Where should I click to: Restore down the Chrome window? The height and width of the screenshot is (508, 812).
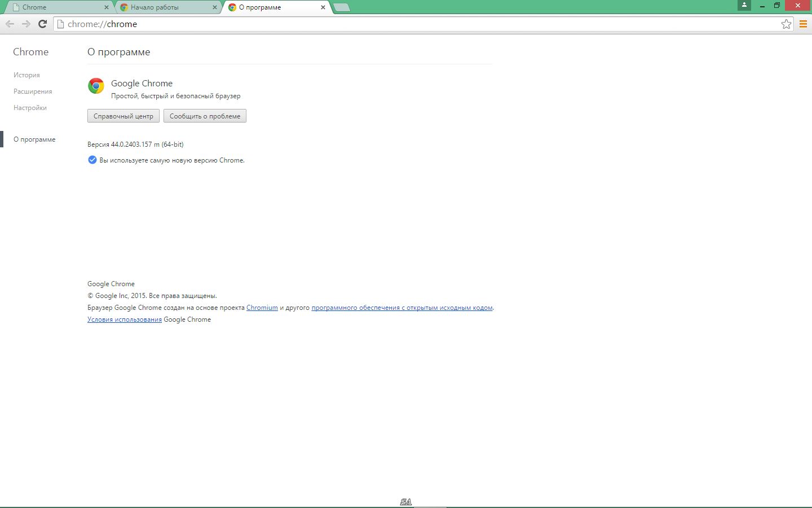(x=777, y=5)
